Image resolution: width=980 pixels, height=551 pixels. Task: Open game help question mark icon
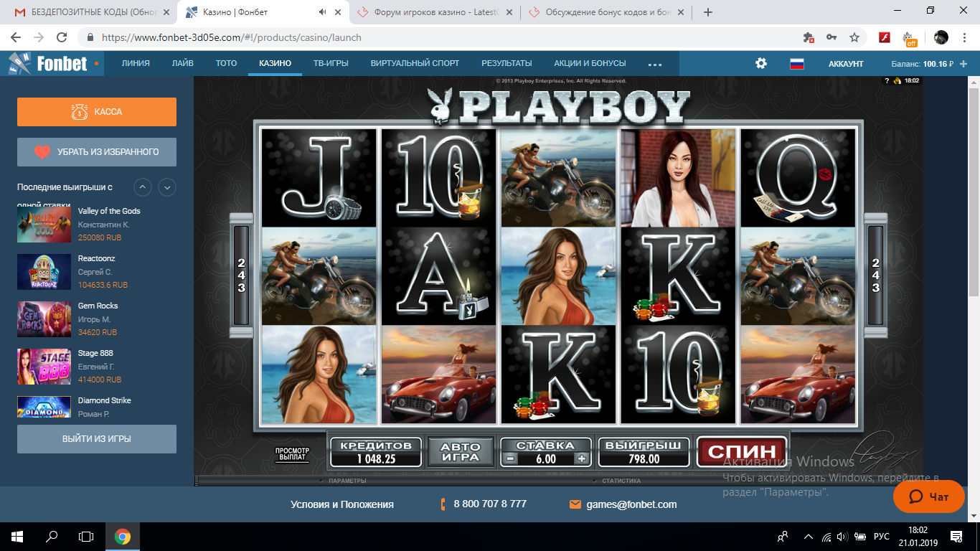[x=887, y=81]
